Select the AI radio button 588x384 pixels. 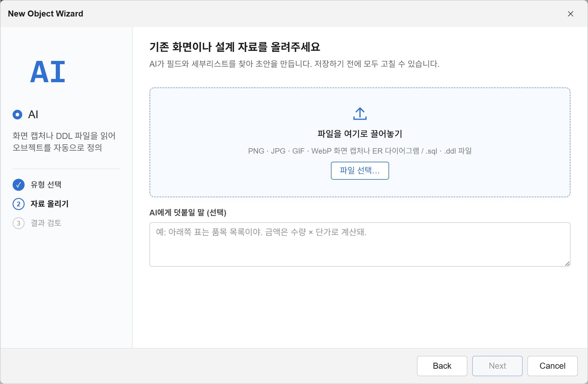coord(17,115)
